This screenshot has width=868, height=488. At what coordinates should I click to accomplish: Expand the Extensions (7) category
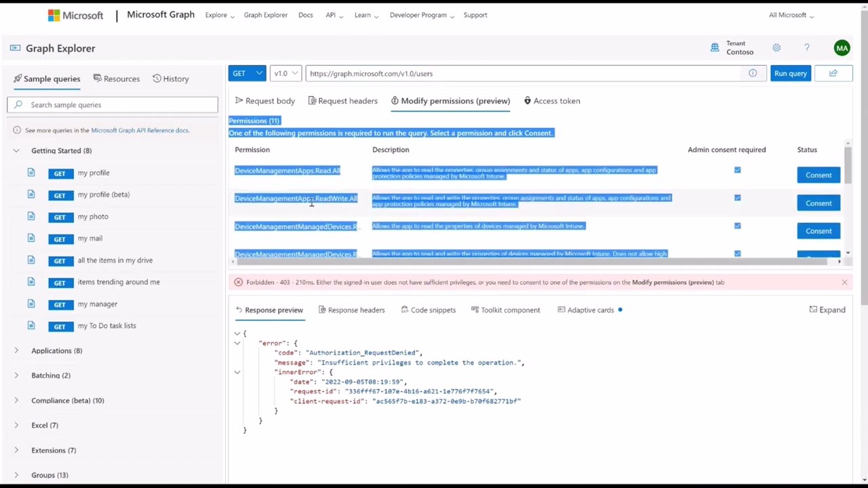click(x=16, y=450)
